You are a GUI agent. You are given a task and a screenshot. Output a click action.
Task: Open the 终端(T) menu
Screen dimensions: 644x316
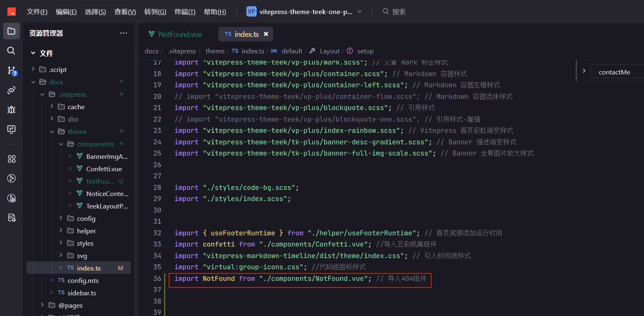(185, 12)
